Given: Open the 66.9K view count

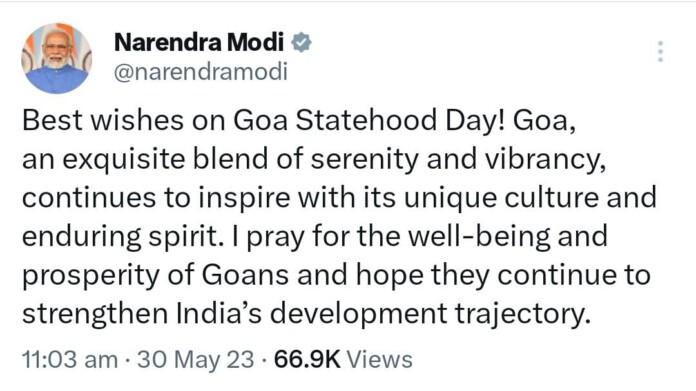Looking at the screenshot, I should point(307,359).
